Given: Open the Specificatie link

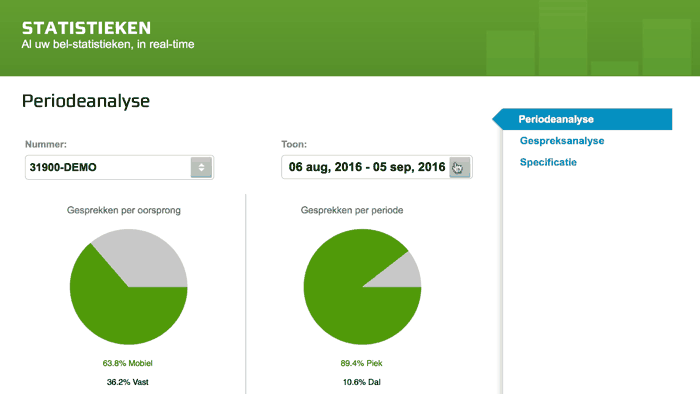Looking at the screenshot, I should click(x=548, y=162).
